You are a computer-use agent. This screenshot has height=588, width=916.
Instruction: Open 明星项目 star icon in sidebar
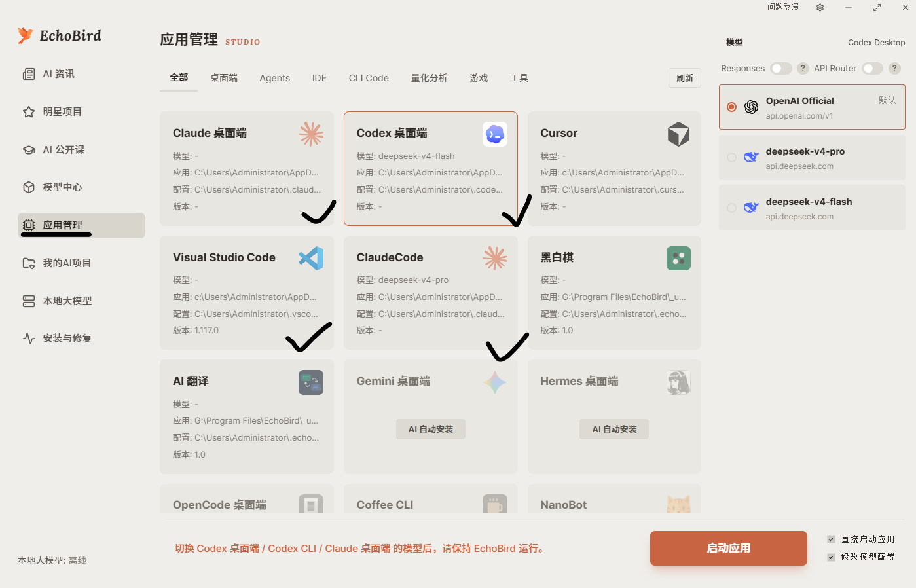29,112
